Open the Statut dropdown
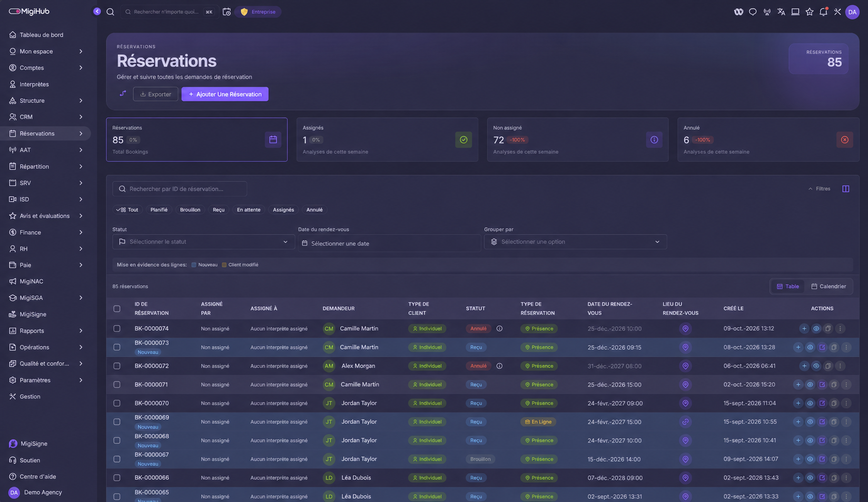Image resolution: width=868 pixels, height=502 pixels. [203, 242]
